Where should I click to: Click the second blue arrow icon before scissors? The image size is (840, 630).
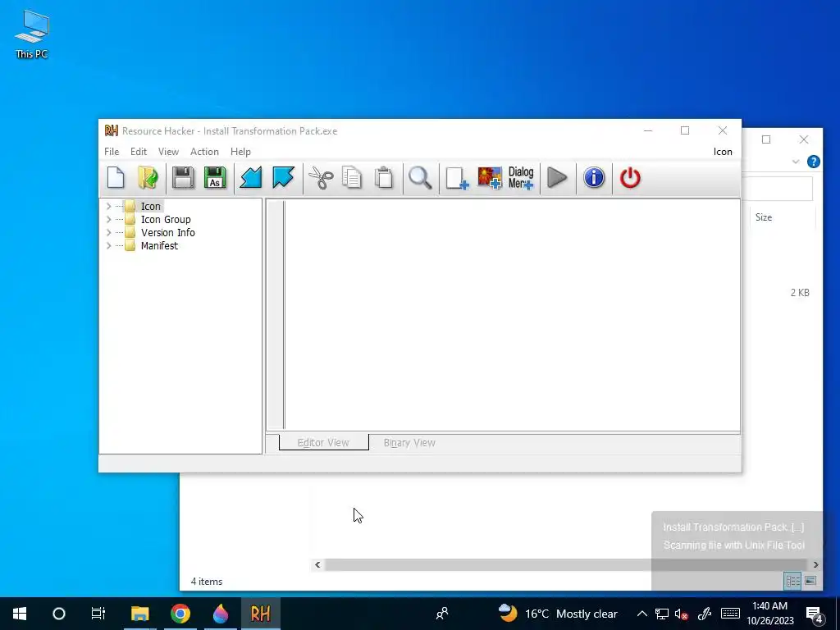pyautogui.click(x=283, y=178)
